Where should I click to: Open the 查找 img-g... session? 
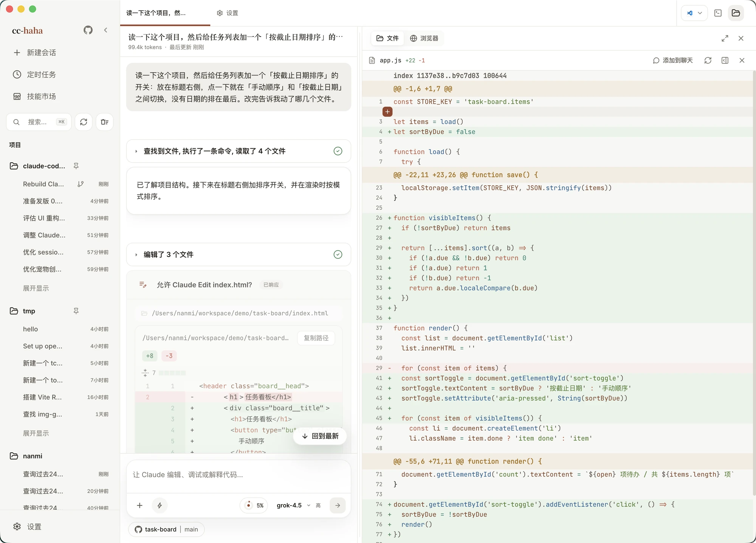click(x=65, y=414)
